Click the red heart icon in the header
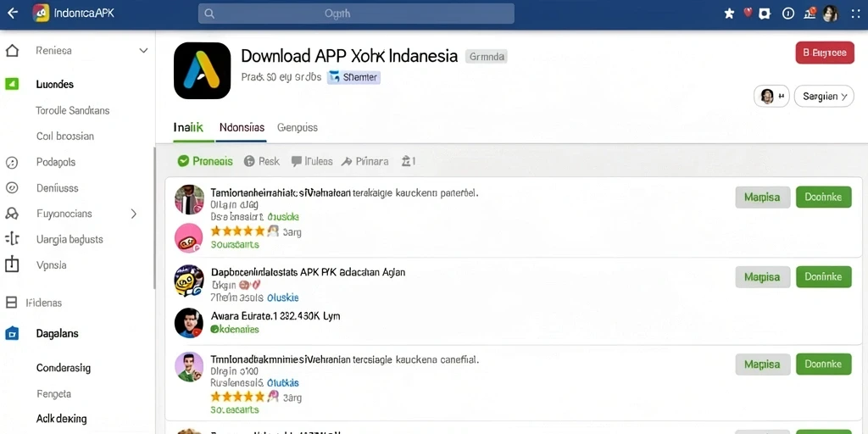Screen dimensions: 868x434 pyautogui.click(x=748, y=12)
